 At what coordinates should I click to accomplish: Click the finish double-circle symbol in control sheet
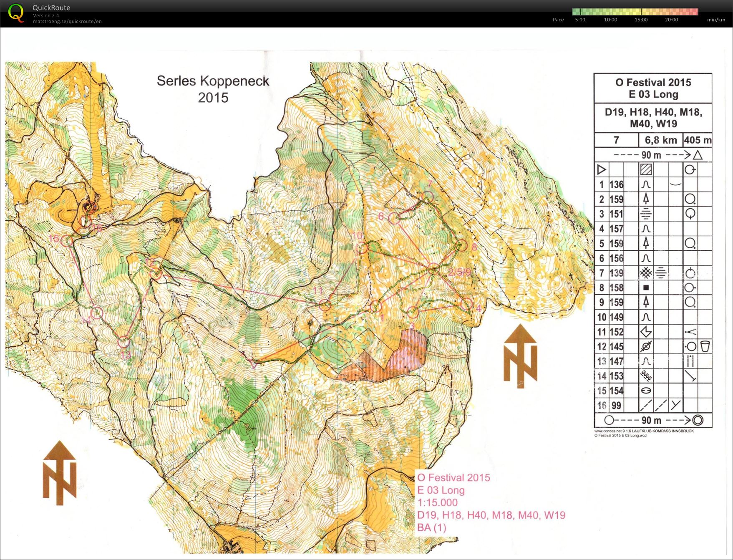(697, 420)
